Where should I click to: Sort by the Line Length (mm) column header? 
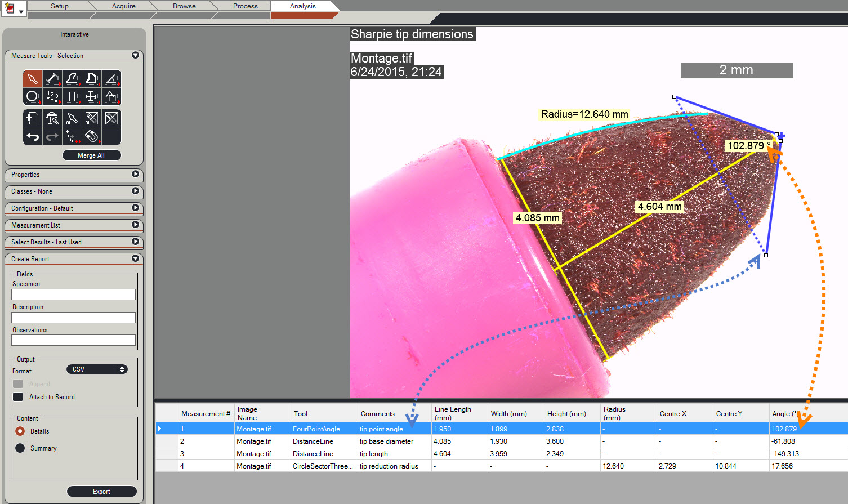point(459,413)
